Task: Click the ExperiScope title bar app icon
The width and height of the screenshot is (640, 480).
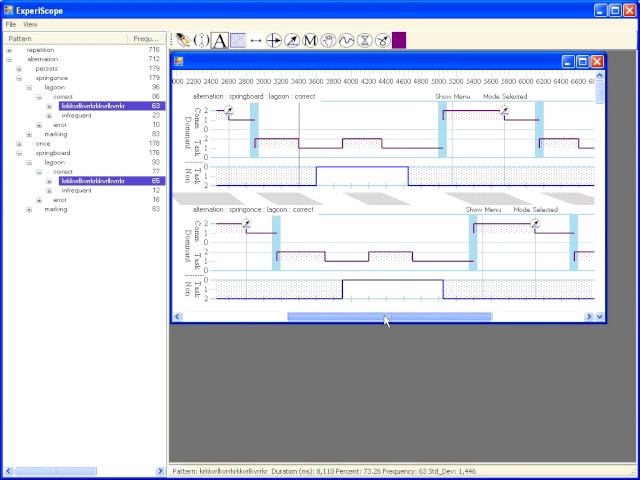Action: tap(9, 10)
